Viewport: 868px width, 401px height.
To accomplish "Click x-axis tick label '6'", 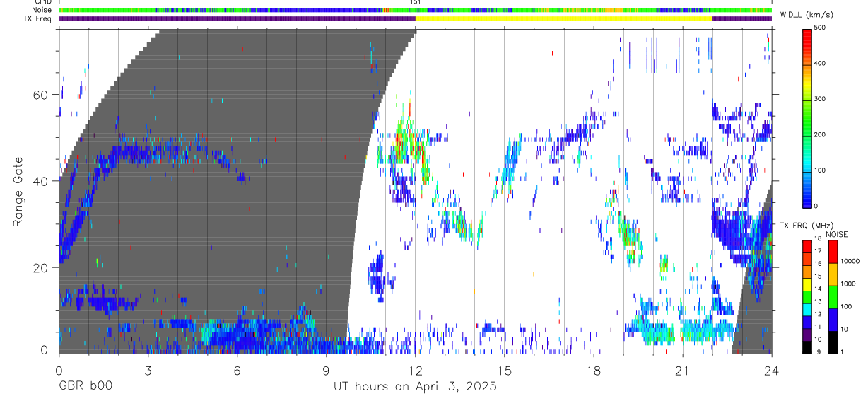I will point(237,371).
